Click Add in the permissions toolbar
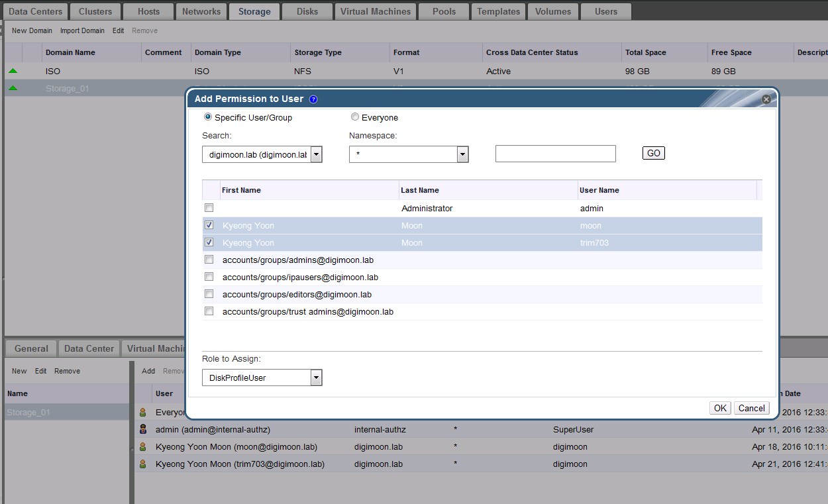828x504 pixels. pos(148,371)
